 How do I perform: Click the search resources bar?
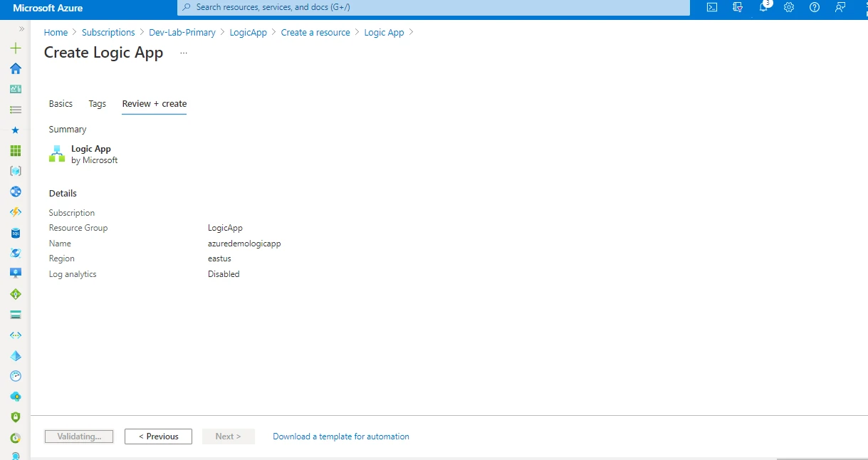coord(433,8)
